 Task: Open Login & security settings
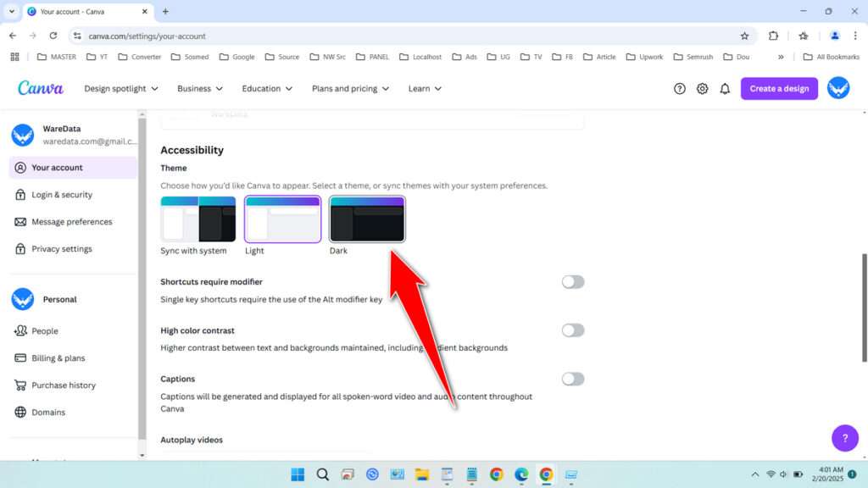point(73,195)
